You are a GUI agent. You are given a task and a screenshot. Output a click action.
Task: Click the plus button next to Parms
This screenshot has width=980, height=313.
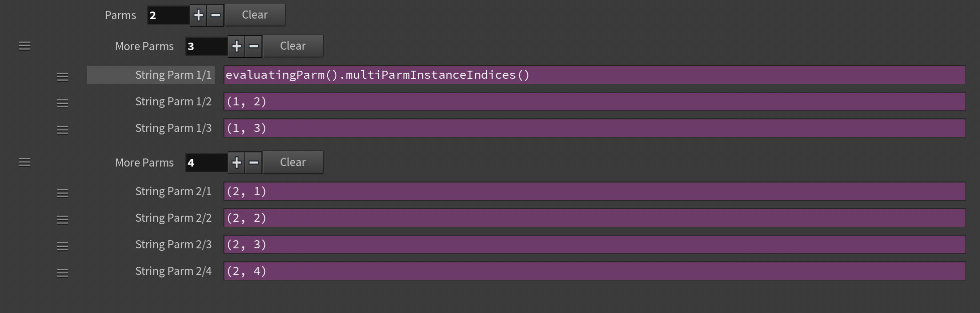click(198, 15)
